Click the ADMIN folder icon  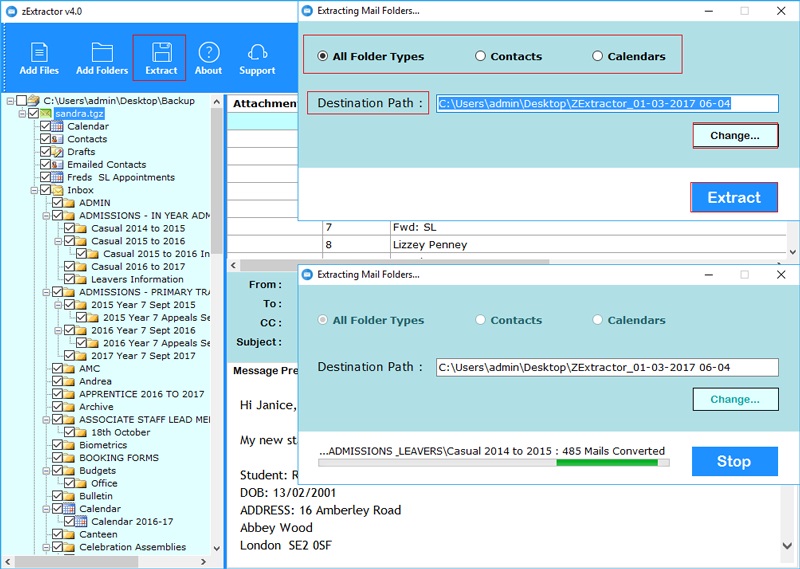69,203
